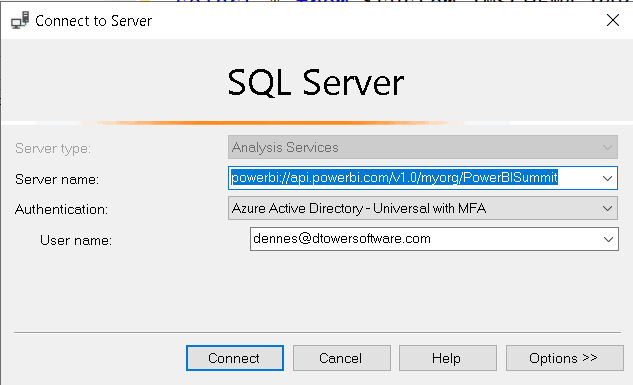Expand the Options >> section
Viewport: 633px width, 385px height.
[x=564, y=358]
